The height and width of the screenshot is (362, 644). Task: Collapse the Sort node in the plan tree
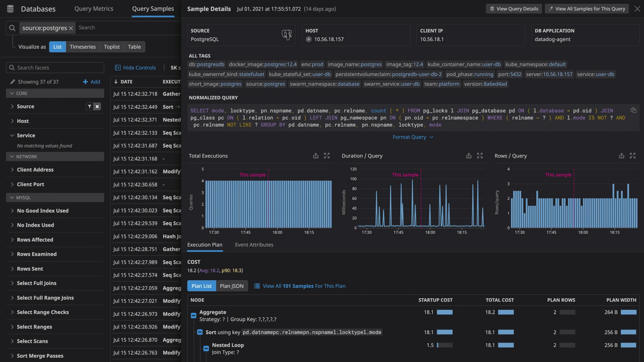coord(200,332)
